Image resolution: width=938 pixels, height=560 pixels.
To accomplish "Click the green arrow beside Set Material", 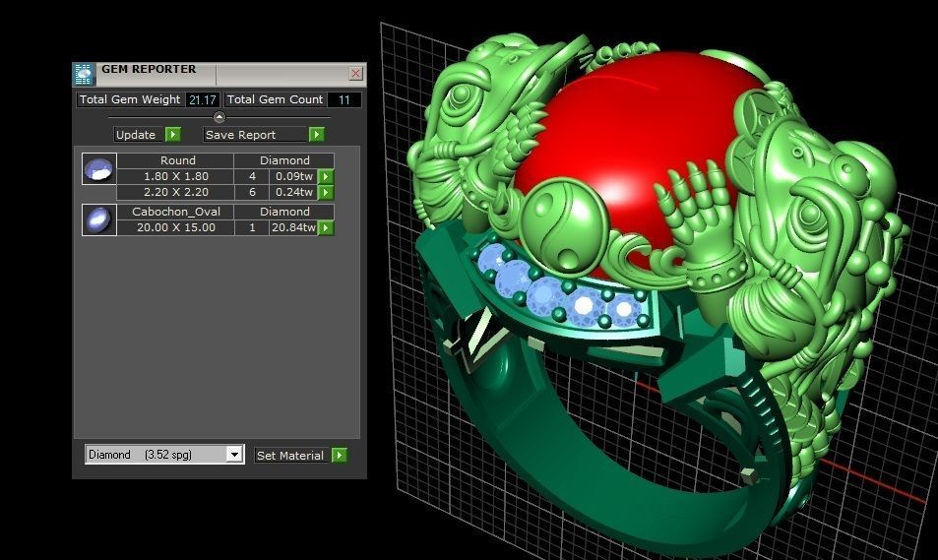I will pyautogui.click(x=340, y=456).
